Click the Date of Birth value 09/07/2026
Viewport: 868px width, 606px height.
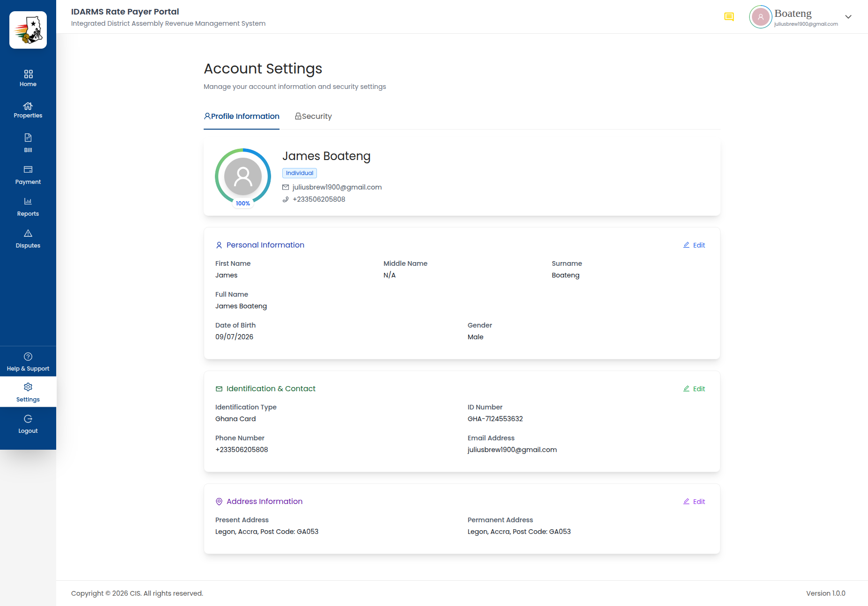(x=234, y=337)
